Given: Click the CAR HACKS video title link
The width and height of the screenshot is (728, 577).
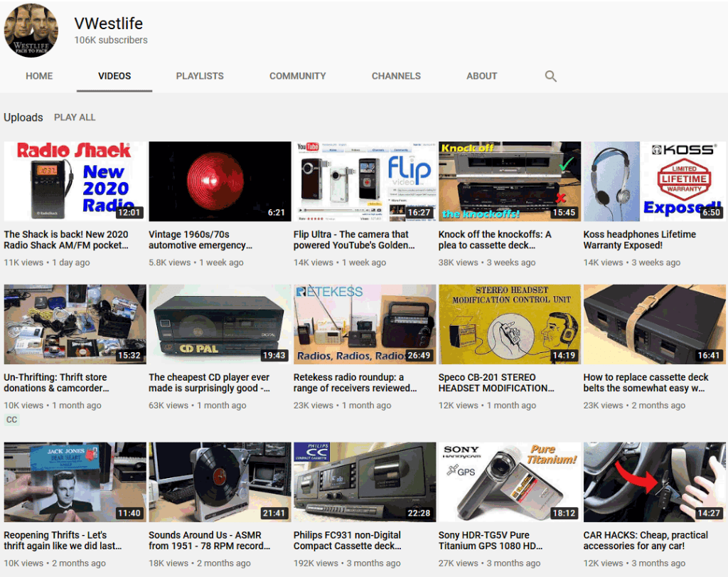Looking at the screenshot, I should (646, 540).
